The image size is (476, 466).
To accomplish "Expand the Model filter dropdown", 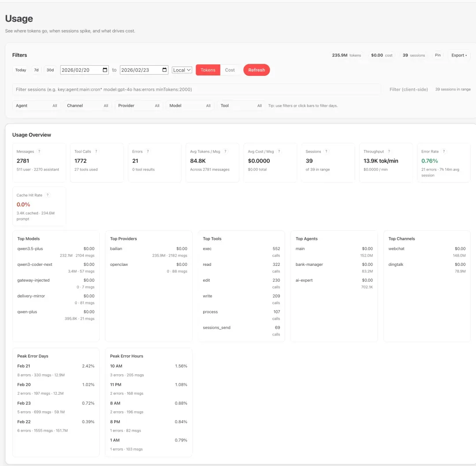I will (x=190, y=105).
